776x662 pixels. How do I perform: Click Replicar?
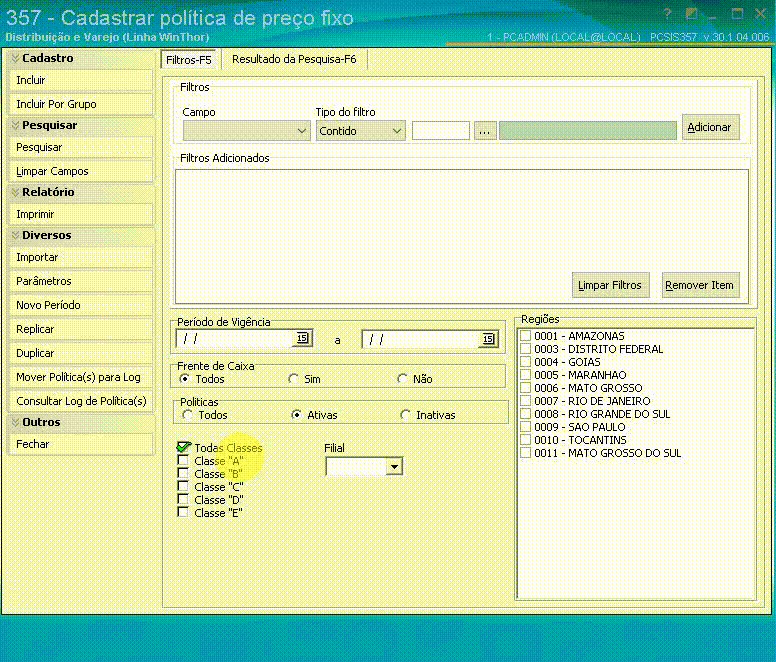coord(81,329)
